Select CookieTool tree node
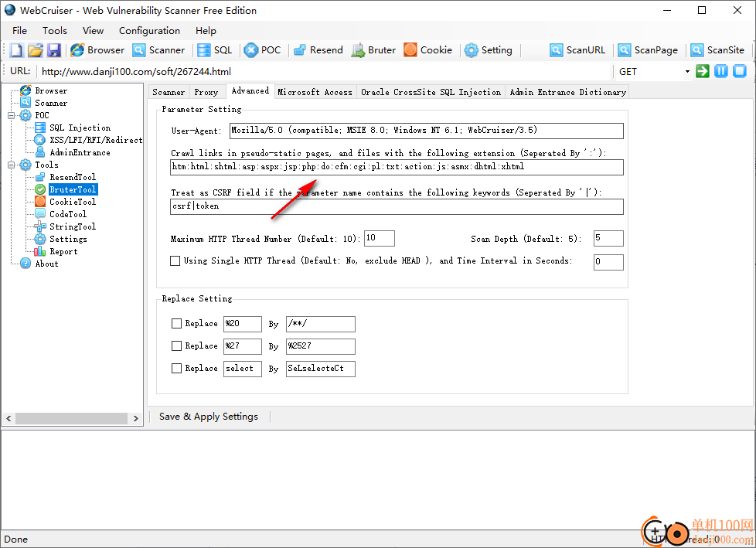This screenshot has width=756, height=548. tap(73, 202)
